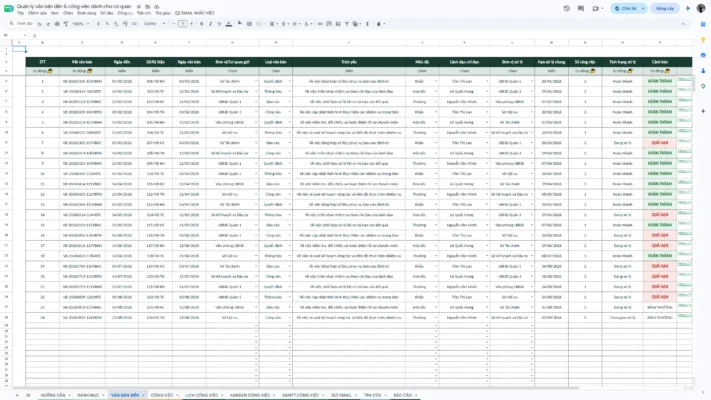
Task: Star this spreadsheet document
Action: (139, 7)
